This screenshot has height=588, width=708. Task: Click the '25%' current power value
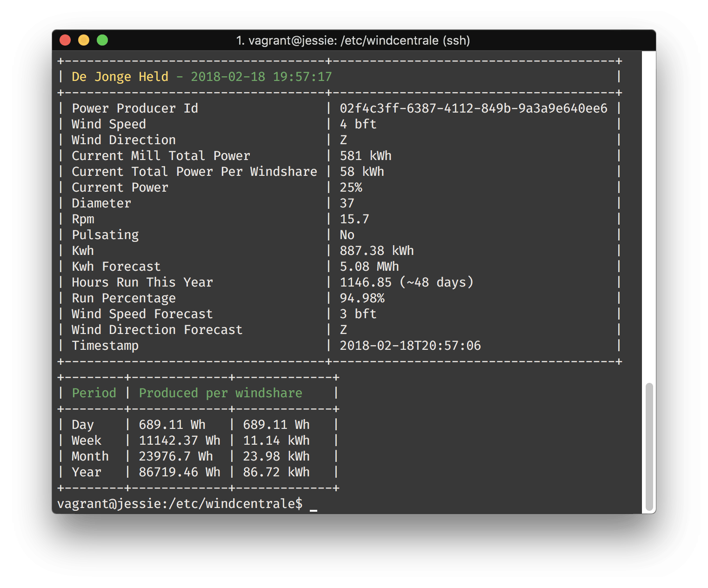coord(351,187)
